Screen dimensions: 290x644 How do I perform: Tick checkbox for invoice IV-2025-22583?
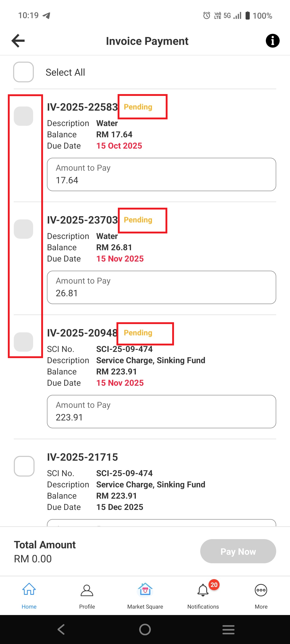(x=23, y=116)
